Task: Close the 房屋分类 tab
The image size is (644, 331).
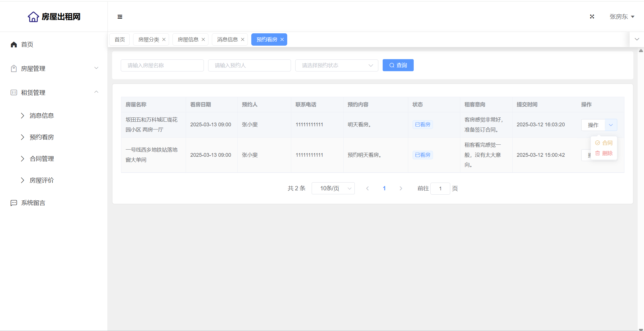Action: [x=164, y=39]
